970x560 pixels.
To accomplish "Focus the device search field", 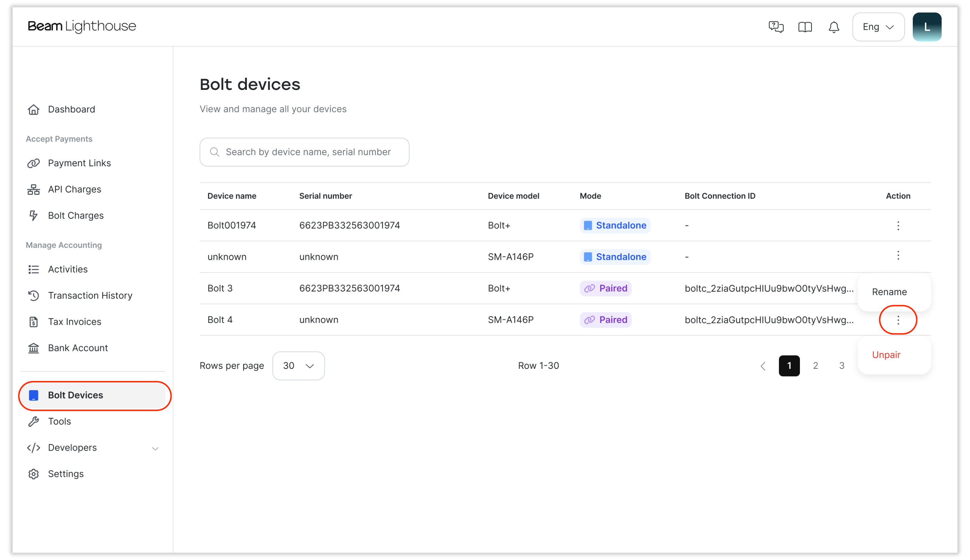I will point(304,152).
